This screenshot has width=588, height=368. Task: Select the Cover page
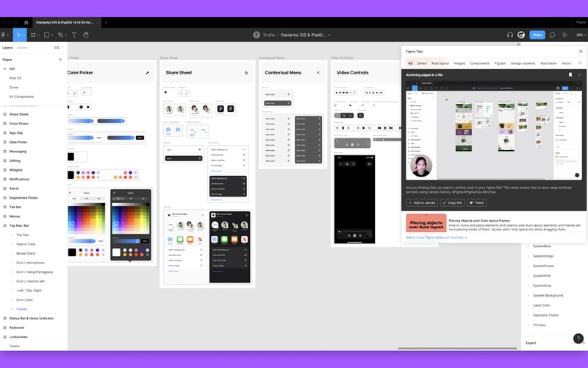(x=14, y=87)
